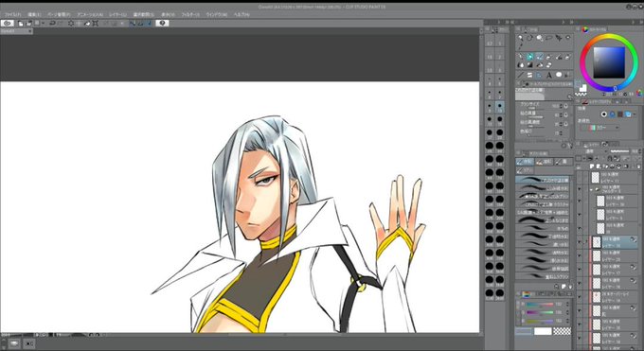Hide the 肌 layer using its eye icon
Image resolution: width=644 pixels, height=351 pixels.
580,310
